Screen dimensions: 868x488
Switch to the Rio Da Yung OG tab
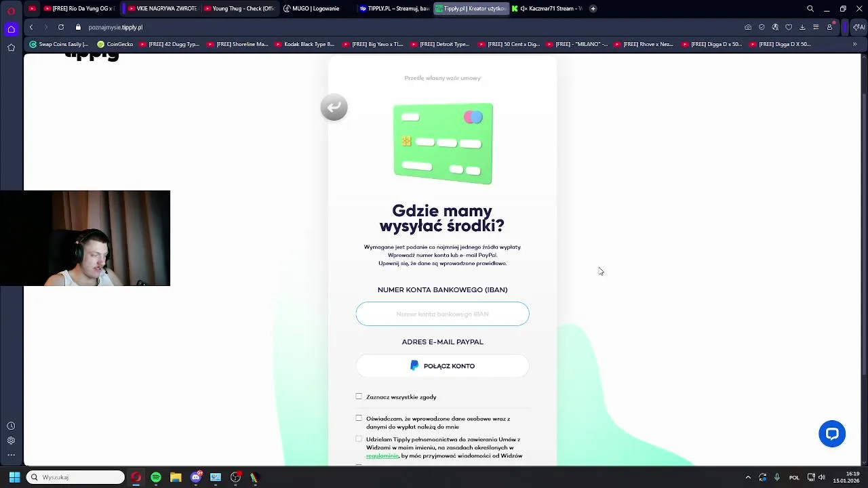[x=79, y=9]
